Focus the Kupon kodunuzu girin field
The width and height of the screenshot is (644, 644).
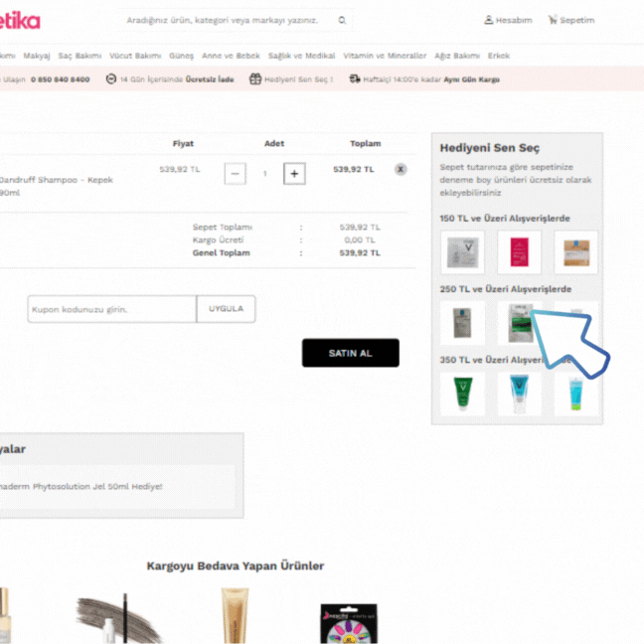(x=111, y=309)
